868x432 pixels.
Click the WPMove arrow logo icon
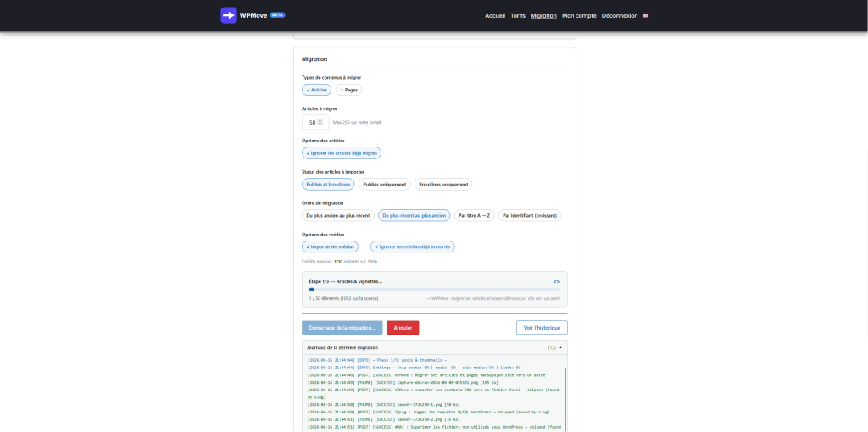(x=229, y=15)
